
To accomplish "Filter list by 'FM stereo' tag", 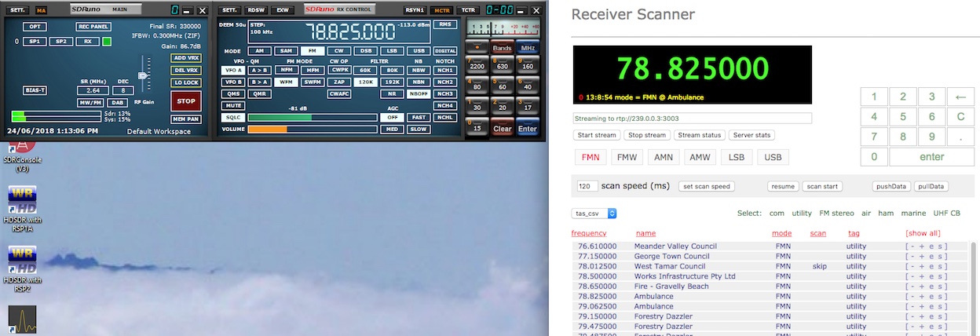I will click(x=837, y=213).
